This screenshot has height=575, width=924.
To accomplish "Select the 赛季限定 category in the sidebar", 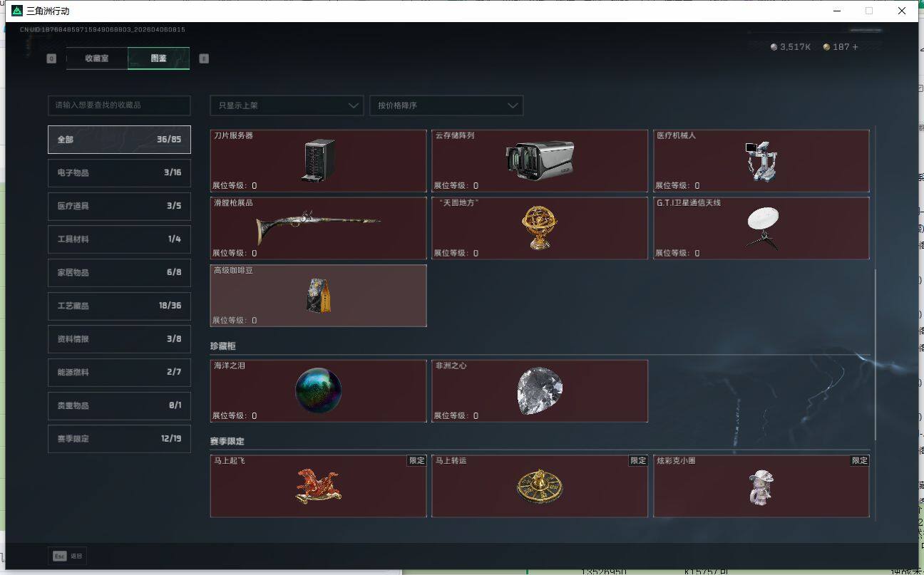I will click(119, 439).
